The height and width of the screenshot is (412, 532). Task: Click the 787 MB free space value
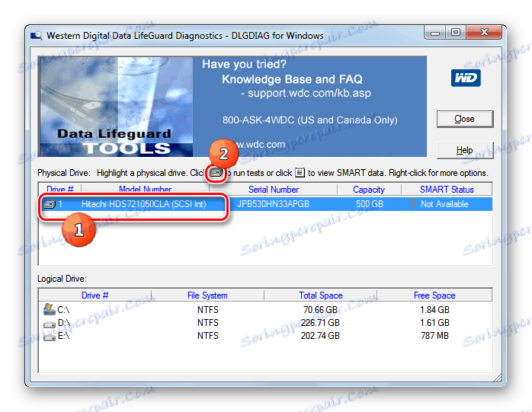coord(434,335)
